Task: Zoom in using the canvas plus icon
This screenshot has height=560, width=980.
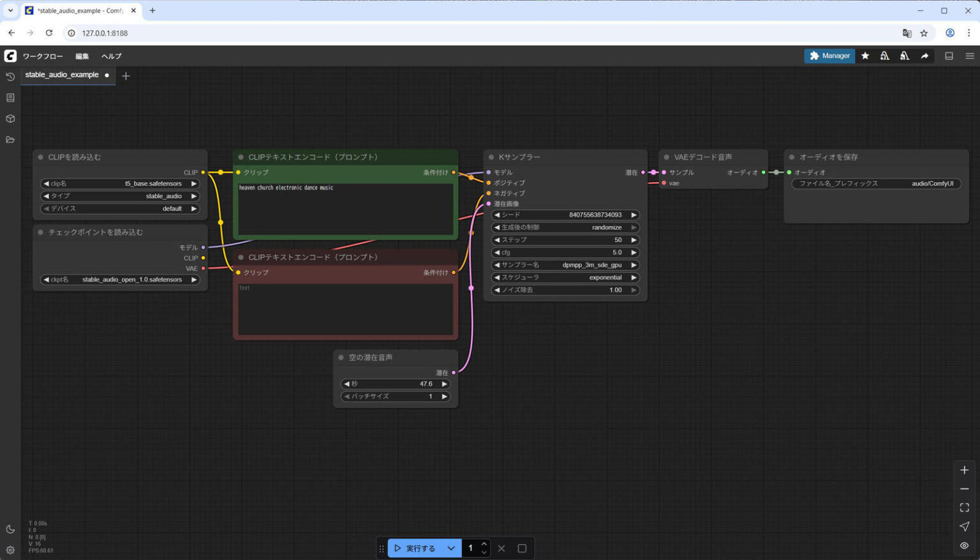Action: click(x=964, y=470)
